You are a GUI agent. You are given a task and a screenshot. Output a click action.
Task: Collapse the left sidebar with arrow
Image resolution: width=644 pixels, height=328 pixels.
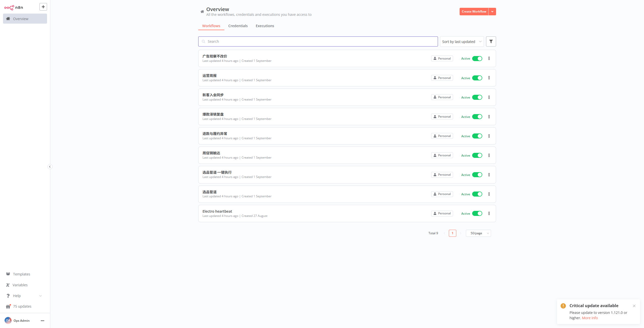coord(50,167)
